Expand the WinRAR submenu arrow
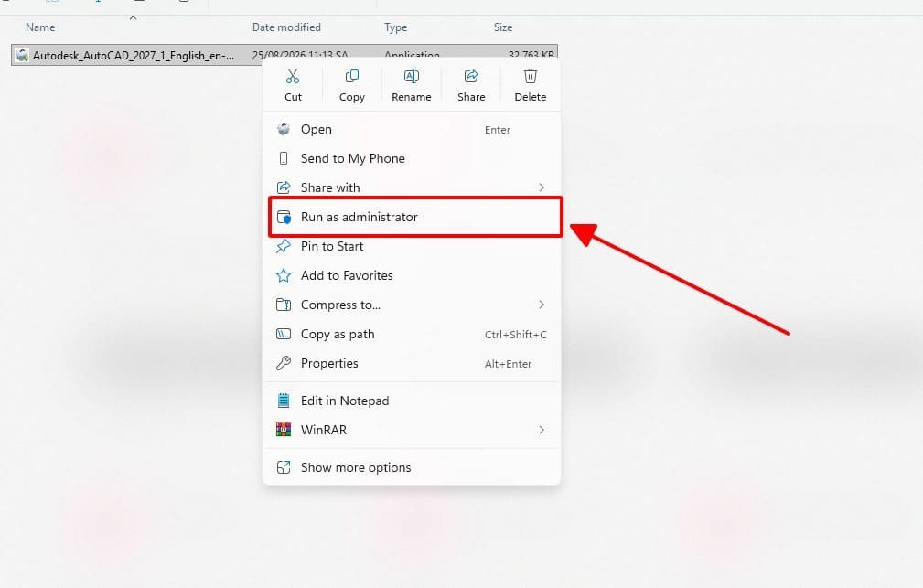Screen dimensions: 923x588 coord(542,431)
